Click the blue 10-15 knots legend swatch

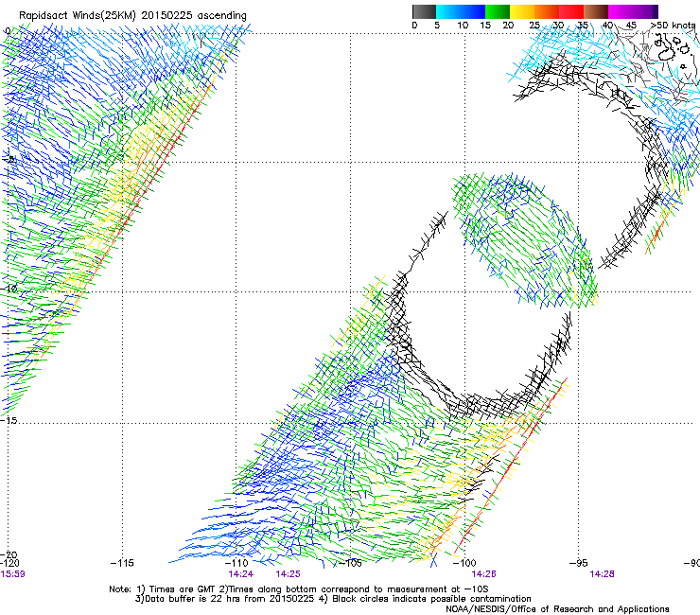pos(473,11)
